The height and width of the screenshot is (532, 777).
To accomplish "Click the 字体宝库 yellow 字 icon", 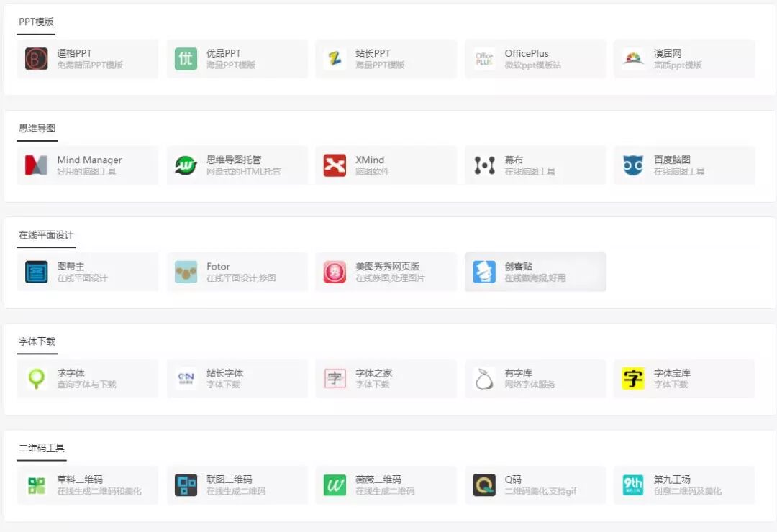I will pos(633,378).
